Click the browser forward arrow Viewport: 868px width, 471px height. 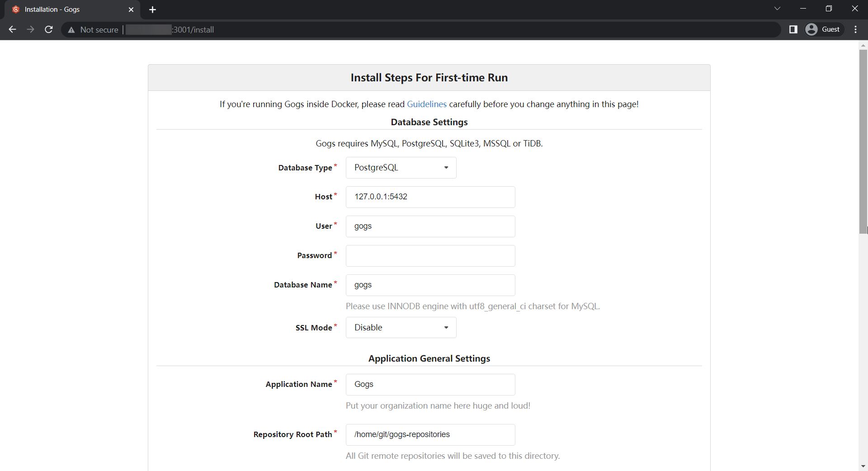pos(30,29)
